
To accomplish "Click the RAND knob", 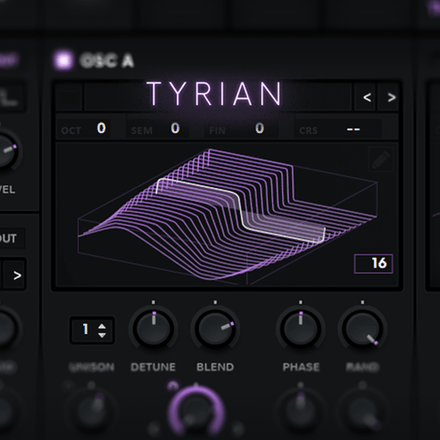I will [x=363, y=328].
